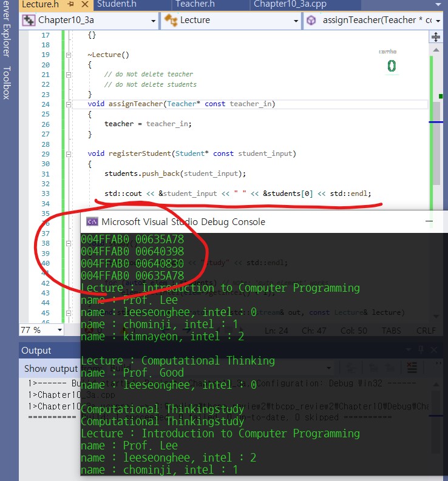Screen dimensions: 448x481
Task: Toggle pin on the Lecture.h tab
Action: click(71, 4)
